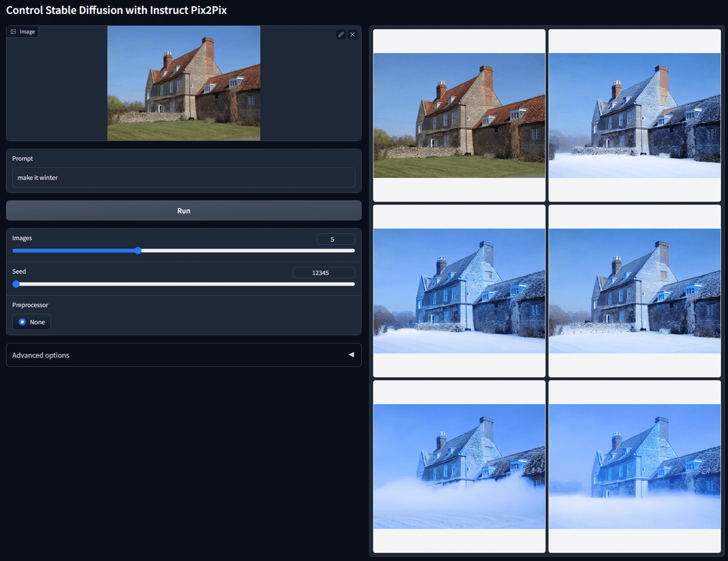Click the Images number box showing 5
This screenshot has height=561, width=728.
tap(335, 239)
